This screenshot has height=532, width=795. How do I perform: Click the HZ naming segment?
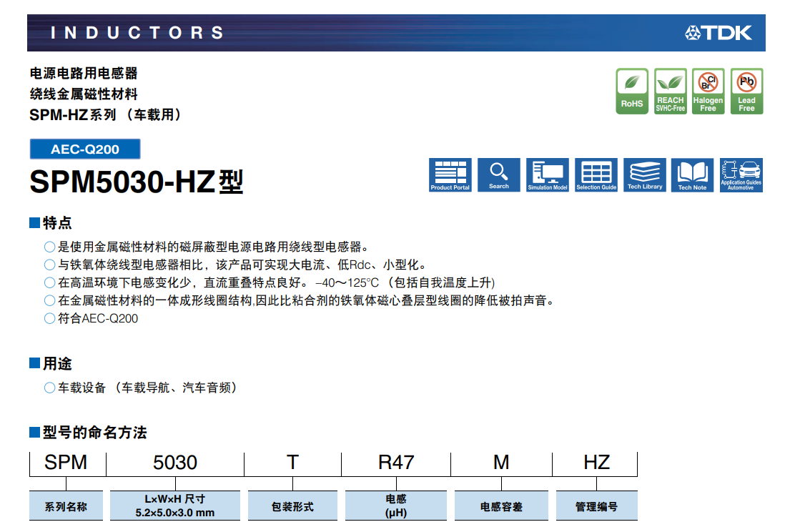click(596, 463)
